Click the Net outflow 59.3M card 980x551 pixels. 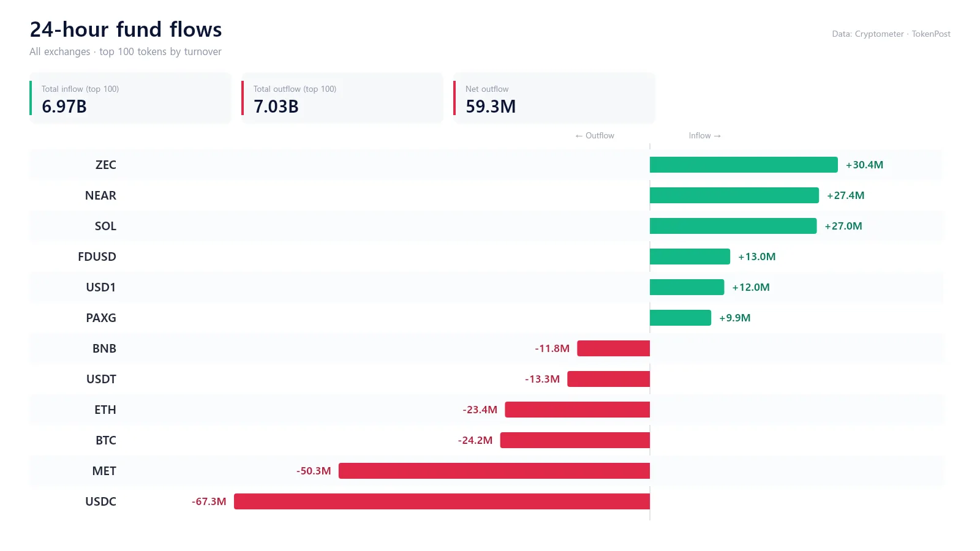(x=554, y=98)
